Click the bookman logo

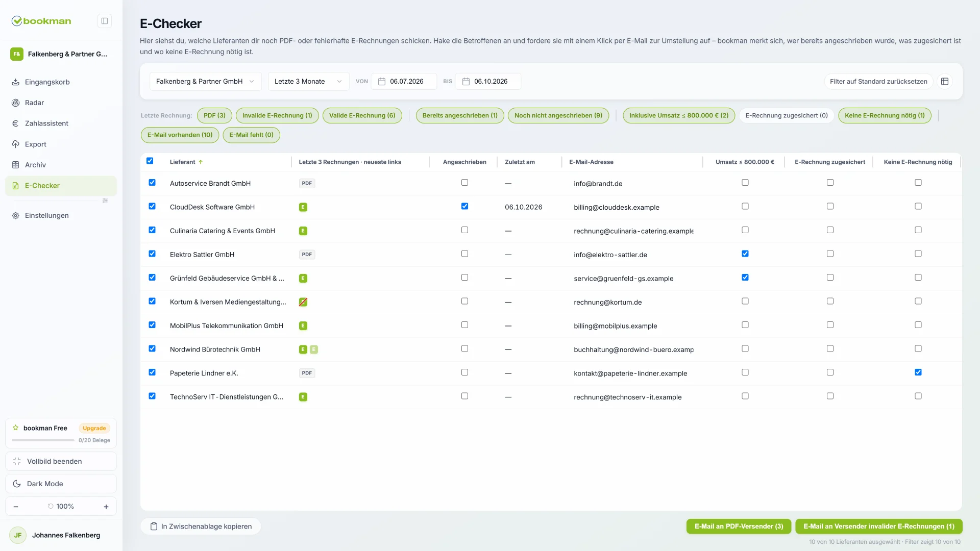point(41,21)
